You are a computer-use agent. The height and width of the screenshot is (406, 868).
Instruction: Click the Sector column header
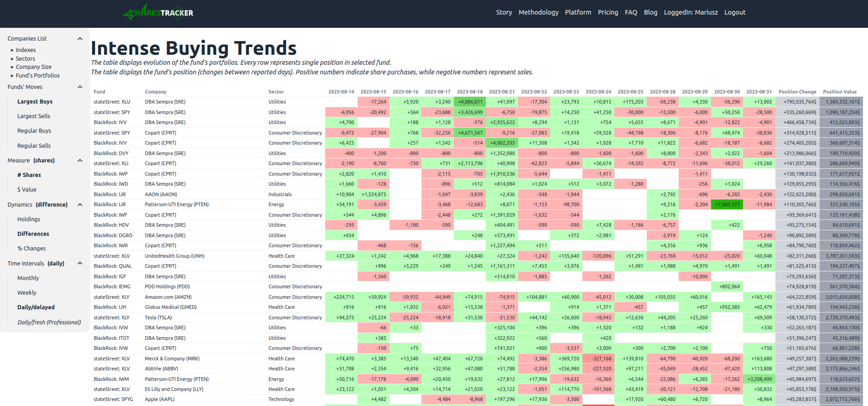[x=276, y=92]
